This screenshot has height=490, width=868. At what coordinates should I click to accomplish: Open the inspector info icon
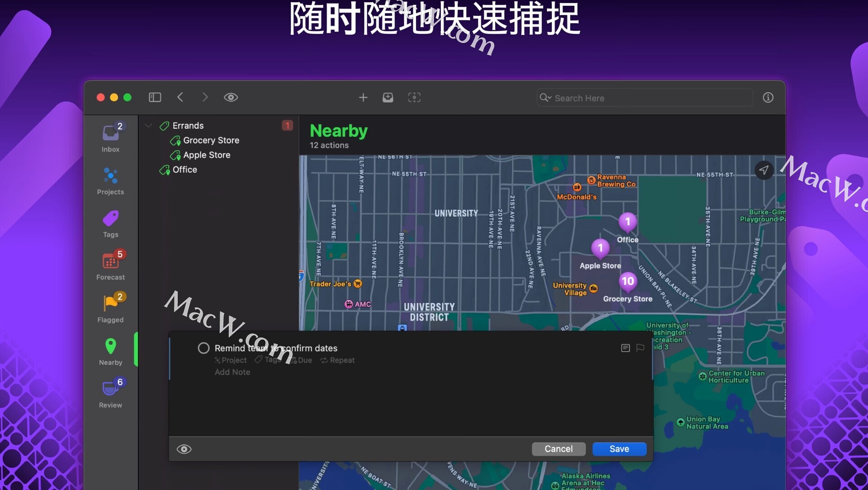pyautogui.click(x=768, y=97)
